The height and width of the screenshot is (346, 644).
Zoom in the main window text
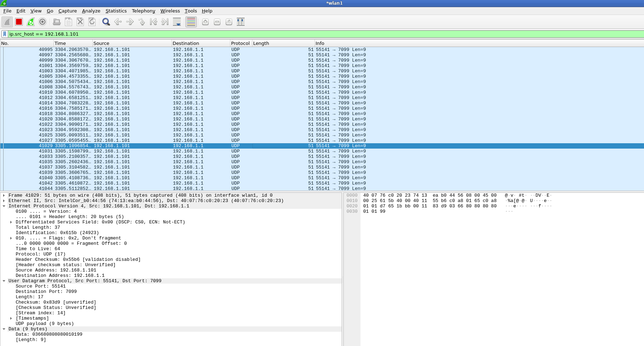pos(205,22)
